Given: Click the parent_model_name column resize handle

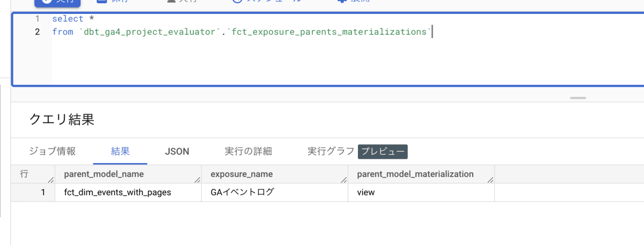Looking at the screenshot, I should click(x=197, y=180).
